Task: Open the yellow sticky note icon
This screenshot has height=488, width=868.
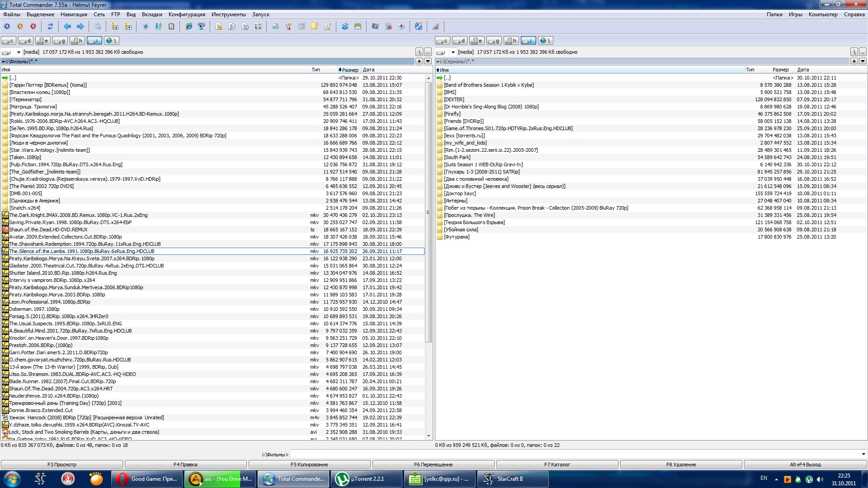Action: click(x=315, y=27)
